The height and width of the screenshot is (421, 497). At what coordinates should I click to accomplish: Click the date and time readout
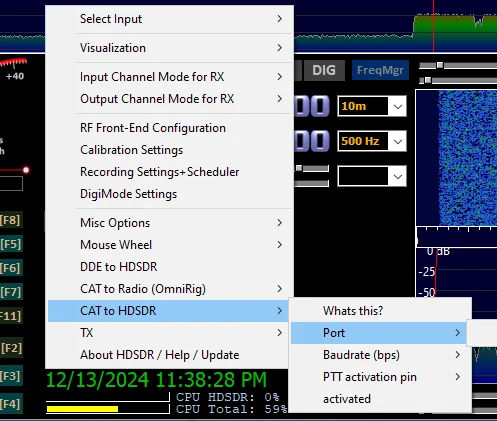(x=157, y=380)
